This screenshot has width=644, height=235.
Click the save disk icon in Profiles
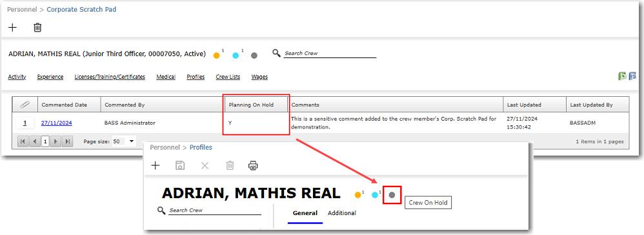180,165
